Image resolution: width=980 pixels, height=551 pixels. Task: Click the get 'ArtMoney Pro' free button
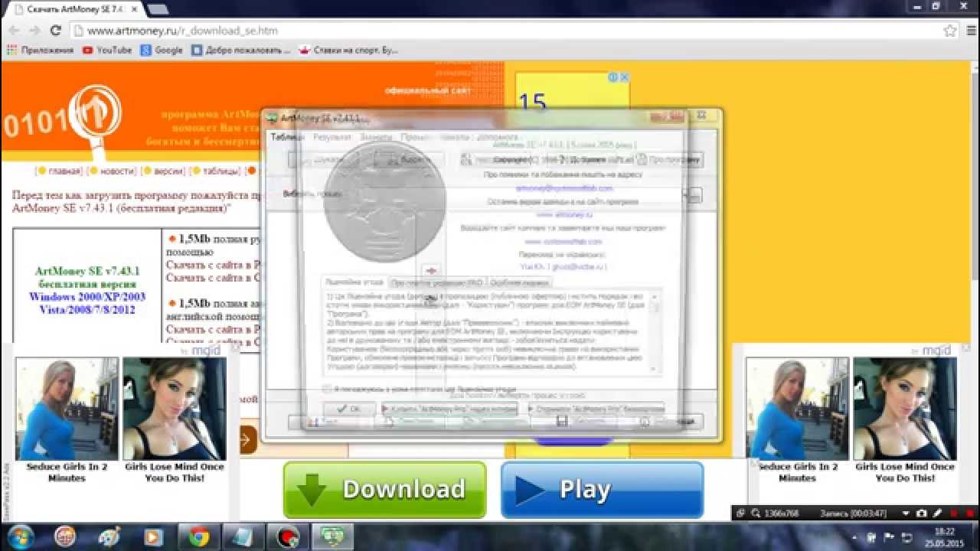click(x=596, y=409)
